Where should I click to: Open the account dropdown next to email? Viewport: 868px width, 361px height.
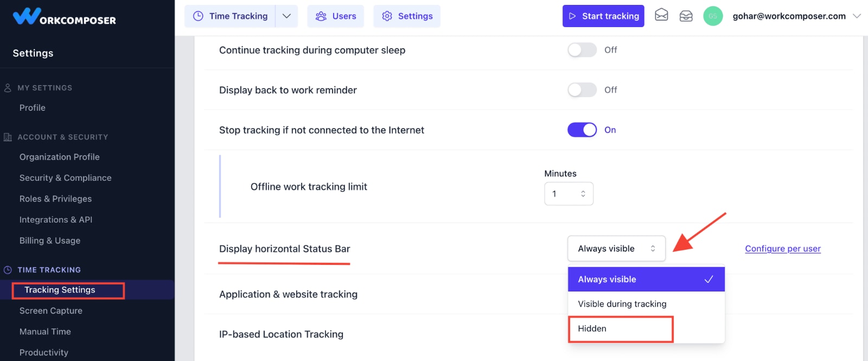coord(858,16)
